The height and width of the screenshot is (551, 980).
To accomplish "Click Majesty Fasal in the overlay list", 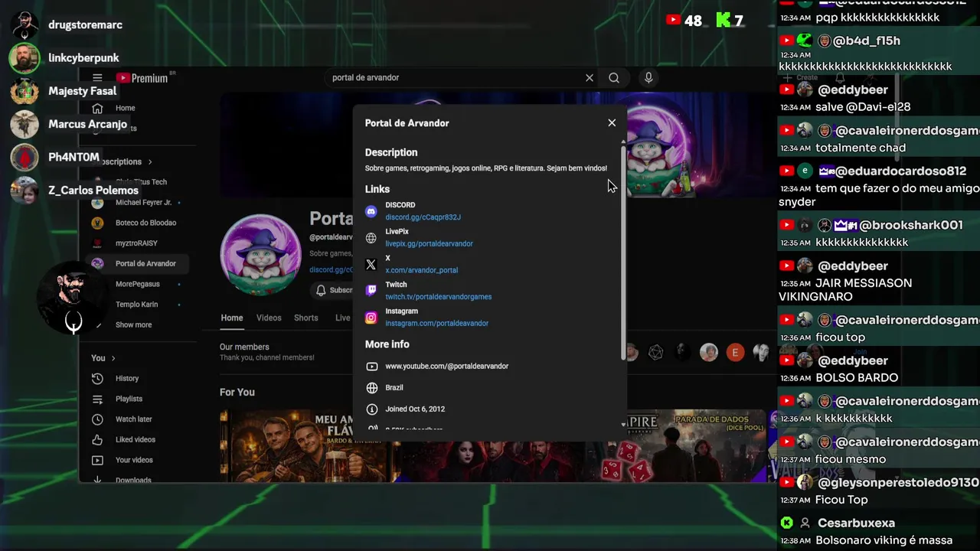I will tap(82, 91).
